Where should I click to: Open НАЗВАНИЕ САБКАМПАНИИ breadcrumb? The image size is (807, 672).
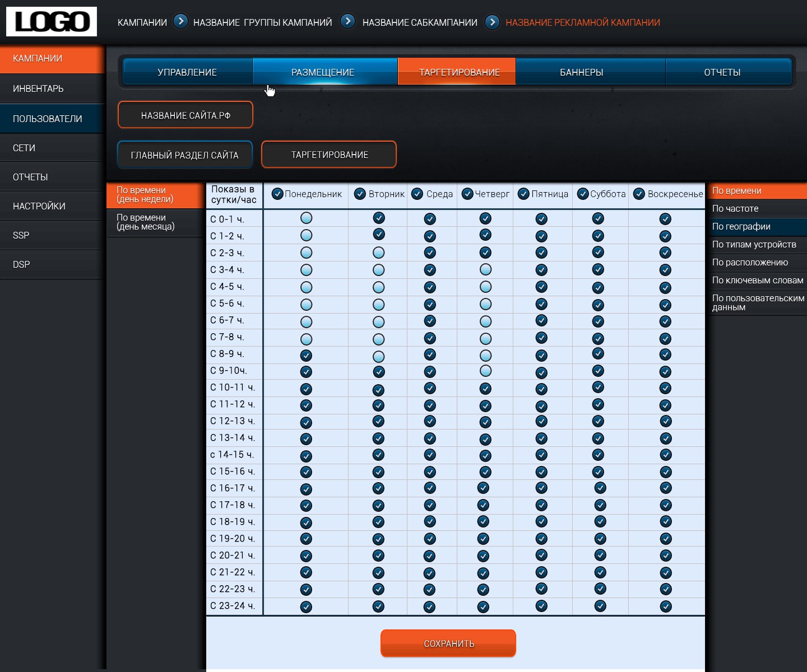click(x=420, y=22)
